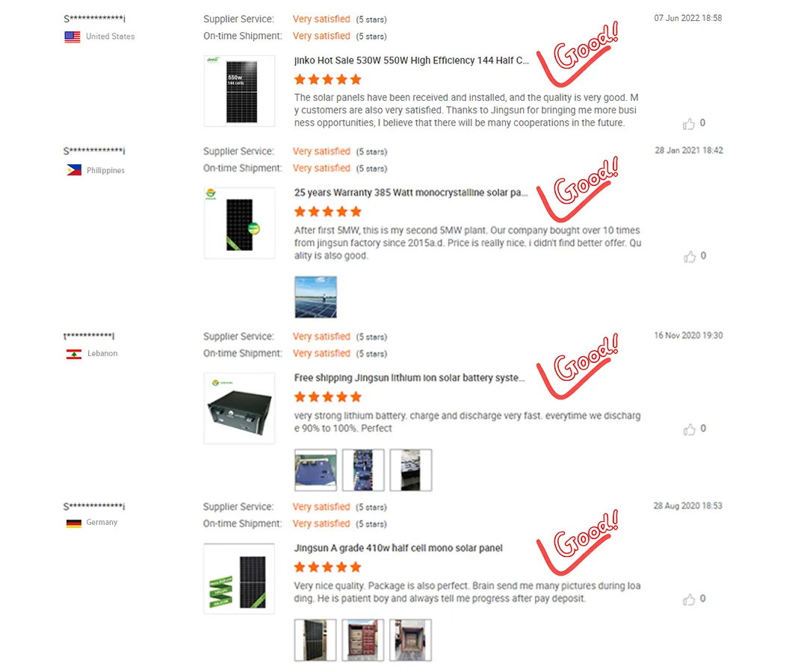This screenshot has width=792, height=672.
Task: Open 385 Watt monocrystalline panel product image
Action: [x=239, y=223]
